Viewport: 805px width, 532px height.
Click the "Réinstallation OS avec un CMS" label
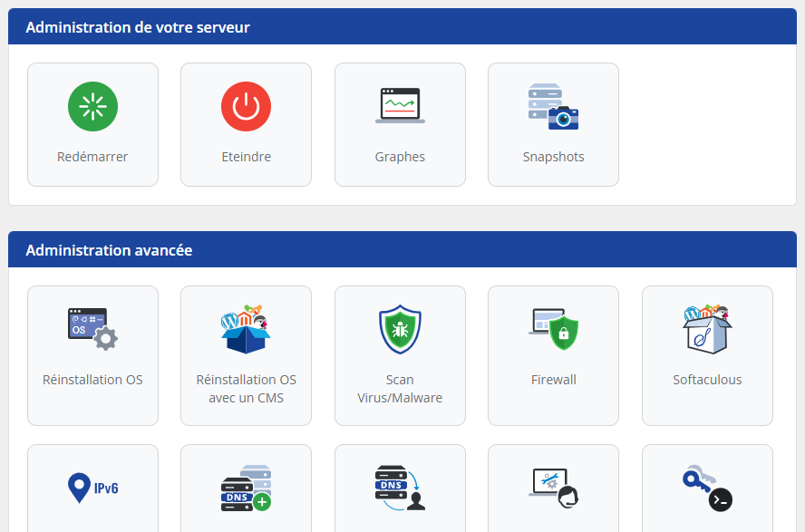(x=246, y=389)
